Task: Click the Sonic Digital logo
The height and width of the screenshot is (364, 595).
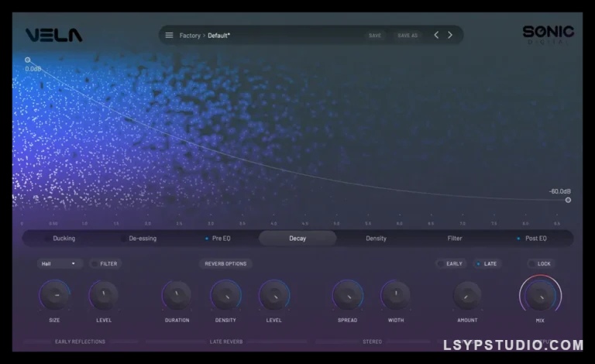Action: click(548, 35)
